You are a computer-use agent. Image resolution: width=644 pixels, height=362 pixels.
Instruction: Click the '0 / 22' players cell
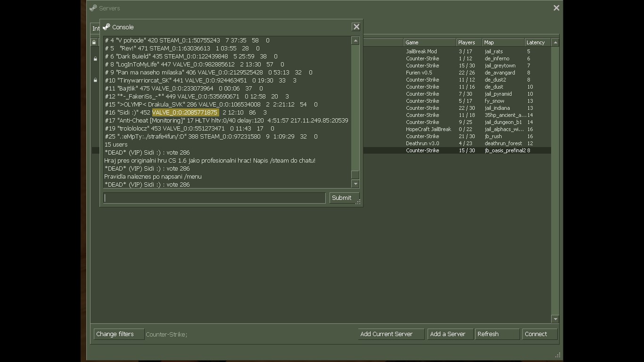tap(465, 129)
